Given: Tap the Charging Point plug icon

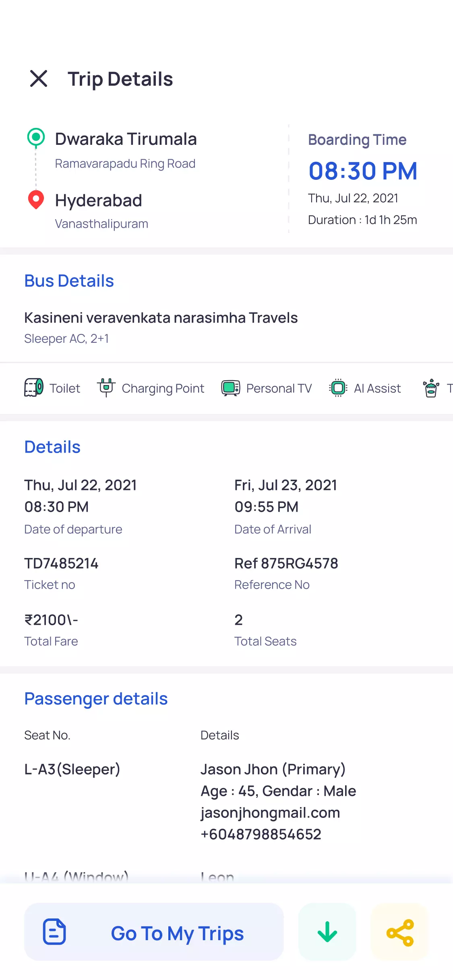Looking at the screenshot, I should (106, 387).
